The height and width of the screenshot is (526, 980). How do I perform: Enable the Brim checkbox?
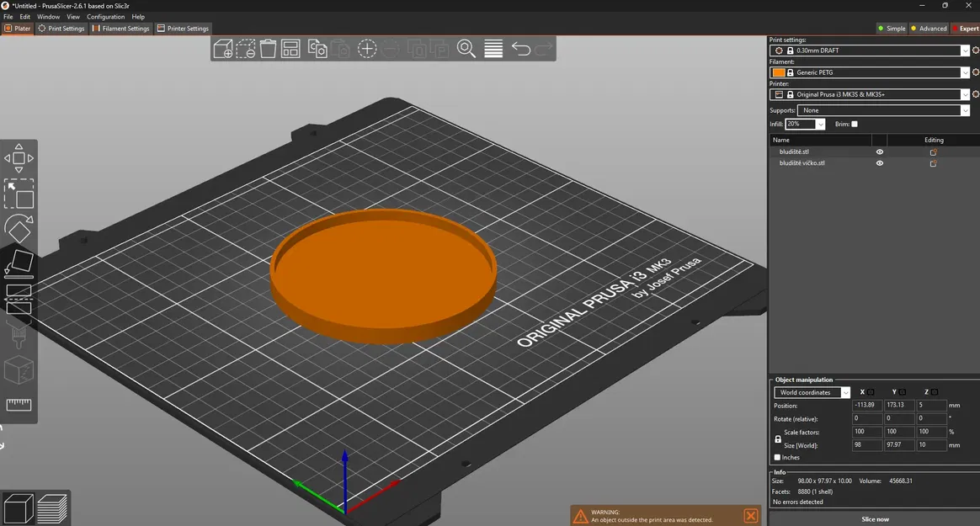pyautogui.click(x=855, y=125)
